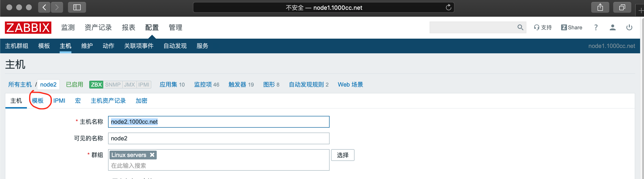644x179 pixels.
Task: Open the Share link with Z icon
Action: [571, 27]
